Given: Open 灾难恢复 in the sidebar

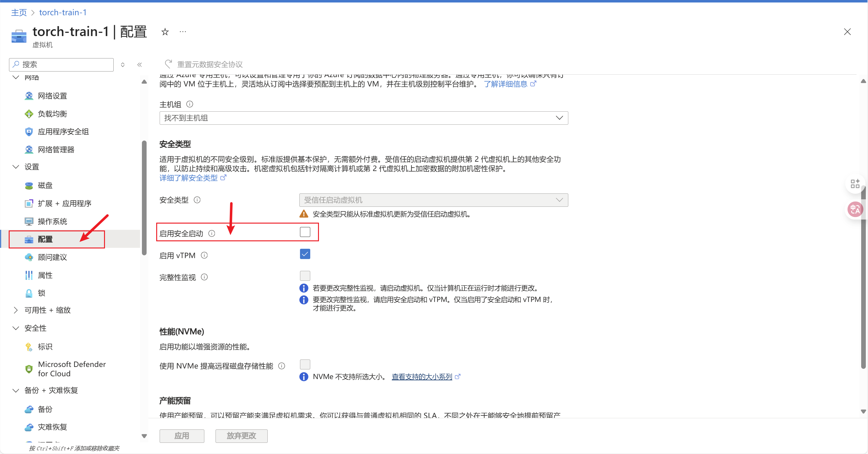Looking at the screenshot, I should [x=52, y=427].
